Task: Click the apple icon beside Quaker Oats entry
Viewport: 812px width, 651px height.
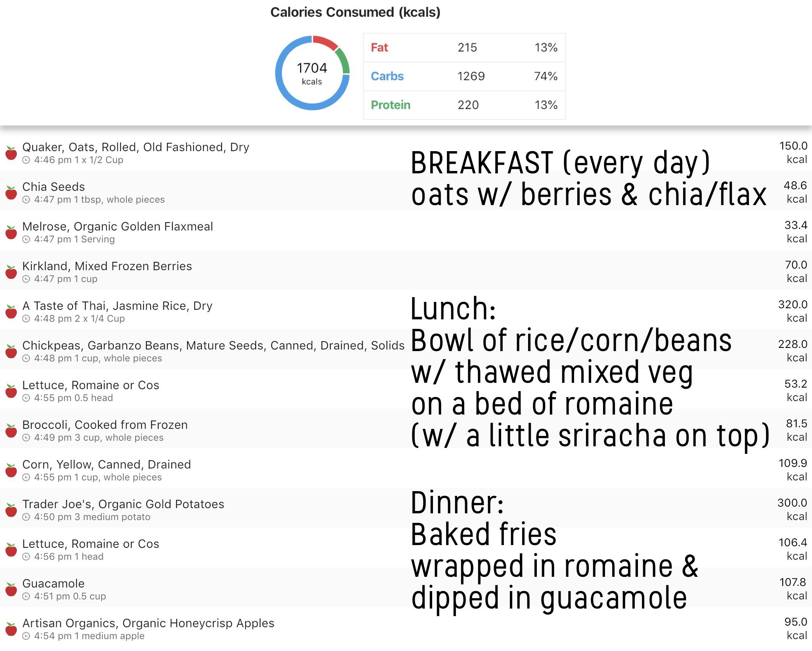Action: pyautogui.click(x=11, y=153)
